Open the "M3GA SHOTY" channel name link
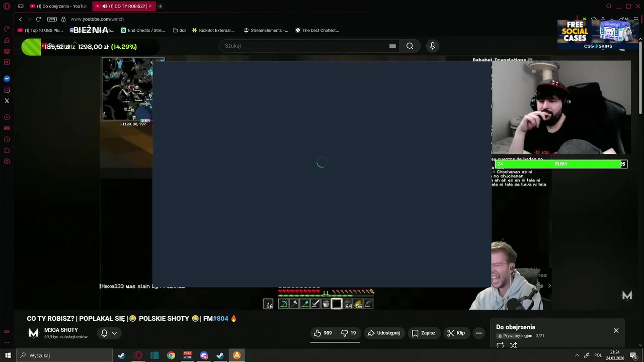644x362 pixels. (x=61, y=330)
